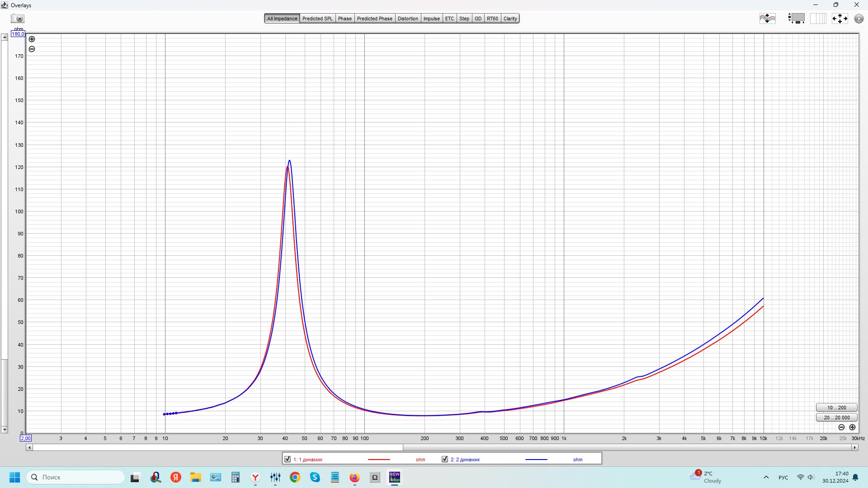
Task: Toggle the scrollbars icon in toolbar
Action: [x=796, y=19]
